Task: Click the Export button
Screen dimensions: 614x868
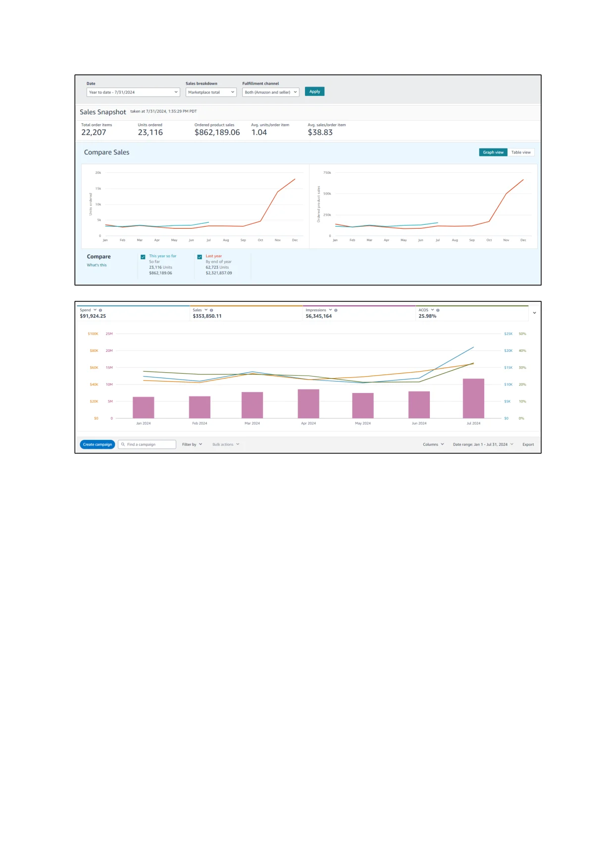Action: pyautogui.click(x=528, y=444)
